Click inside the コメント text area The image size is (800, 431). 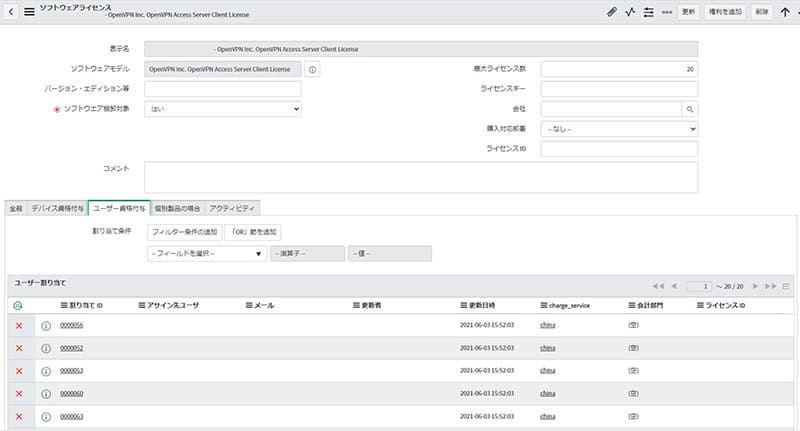point(421,178)
